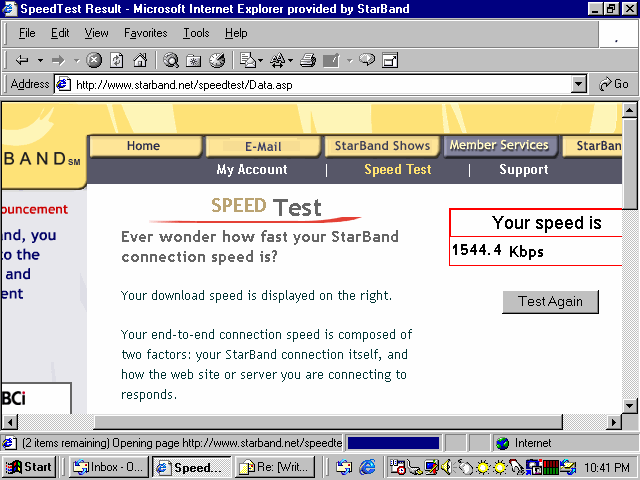Open the File menu
The height and width of the screenshot is (480, 640).
(x=27, y=33)
